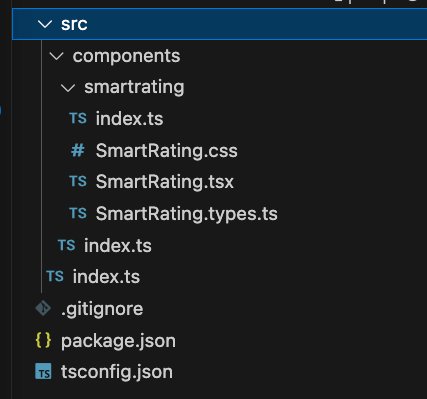Image resolution: width=427 pixels, height=399 pixels.
Task: Collapse the src folder chevron
Action: click(45, 24)
